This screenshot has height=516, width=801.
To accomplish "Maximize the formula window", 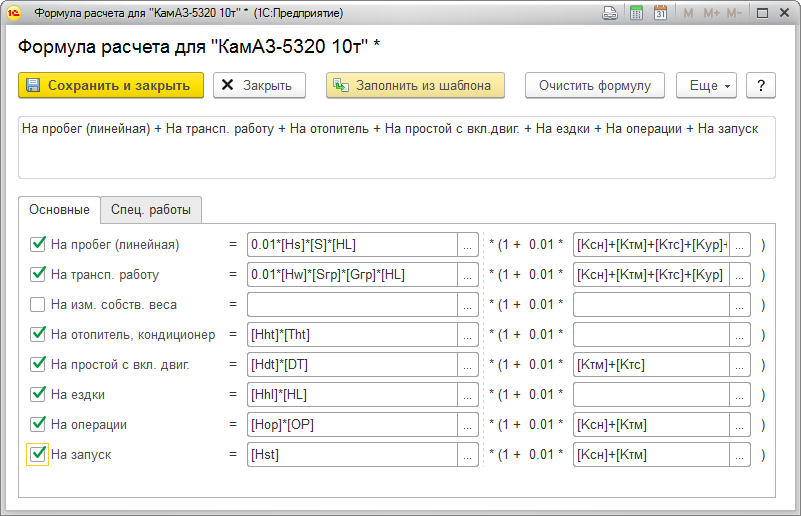I will tap(762, 13).
